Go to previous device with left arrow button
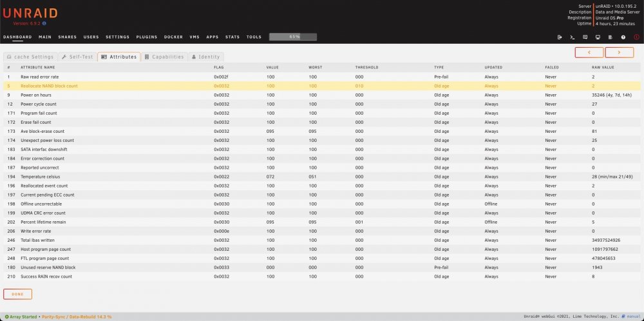644x321 pixels. [x=589, y=52]
